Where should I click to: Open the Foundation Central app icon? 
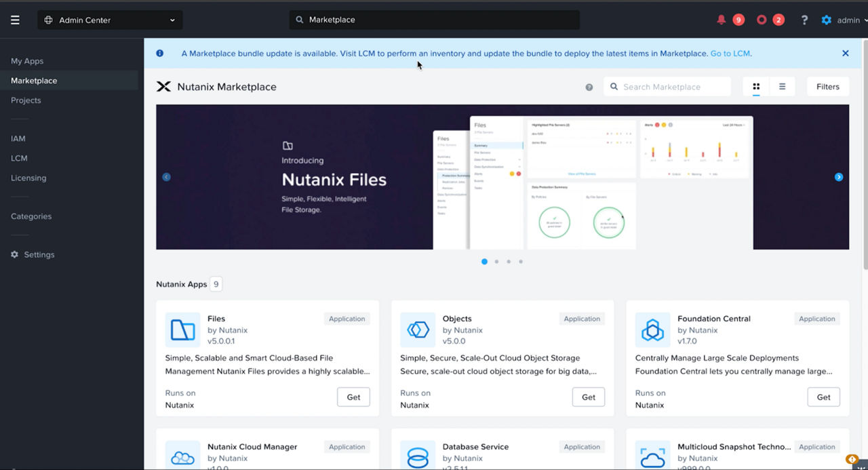coord(652,330)
